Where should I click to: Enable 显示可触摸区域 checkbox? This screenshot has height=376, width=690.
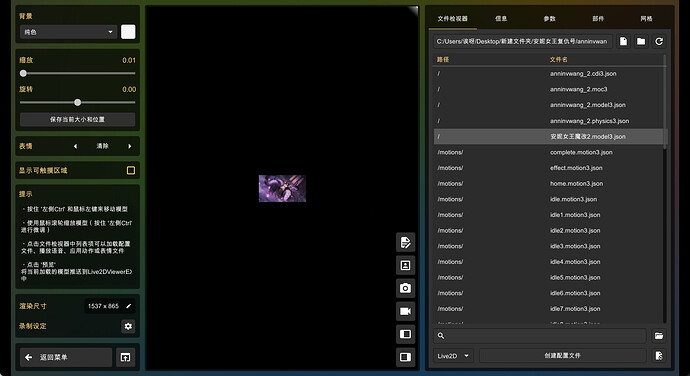click(x=131, y=170)
